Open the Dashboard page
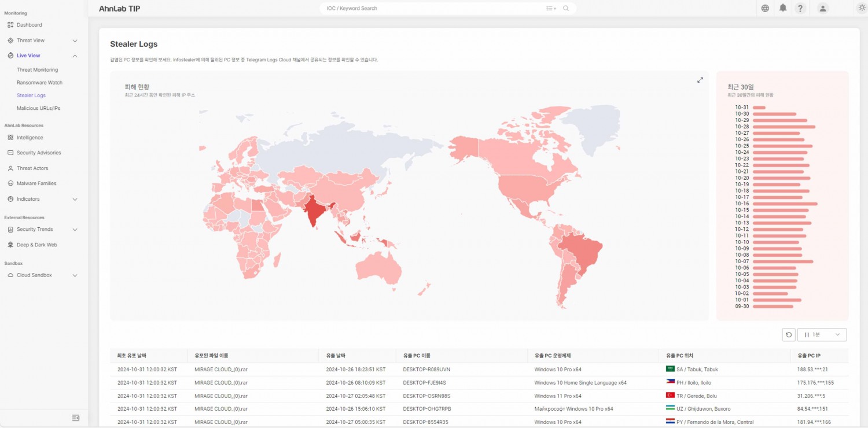 [x=29, y=25]
